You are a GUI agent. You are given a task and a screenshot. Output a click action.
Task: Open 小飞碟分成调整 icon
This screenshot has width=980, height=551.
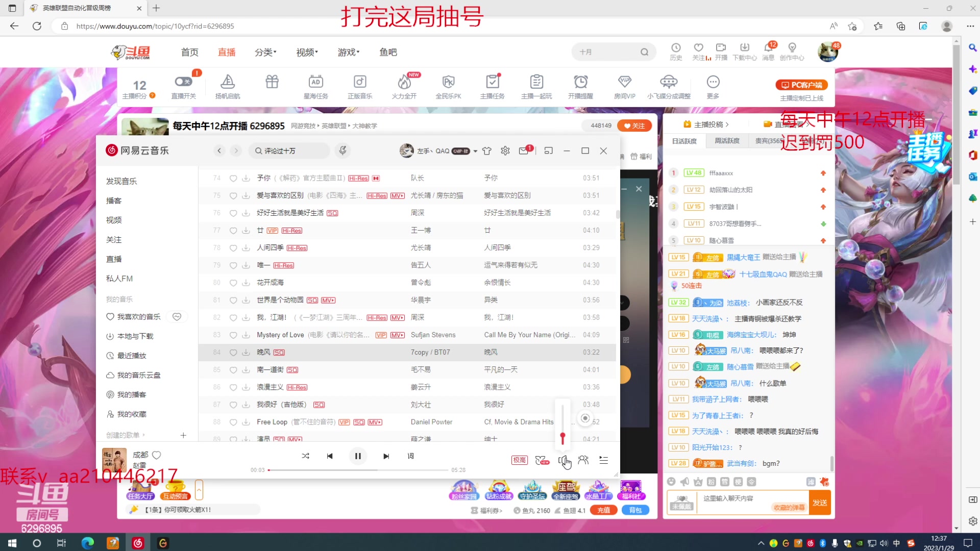669,86
